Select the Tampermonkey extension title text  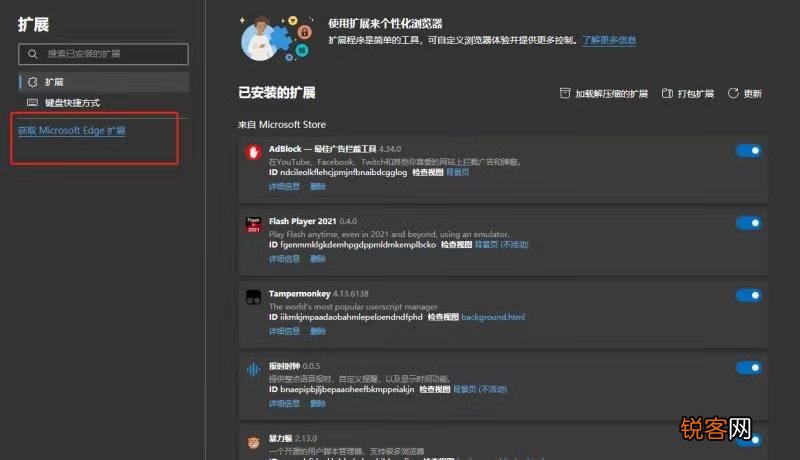(x=299, y=294)
